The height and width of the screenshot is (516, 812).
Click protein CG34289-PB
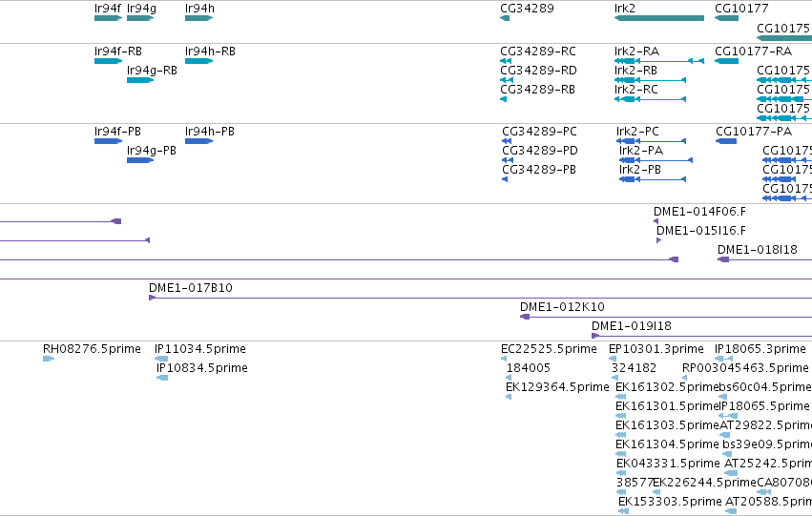505,179
